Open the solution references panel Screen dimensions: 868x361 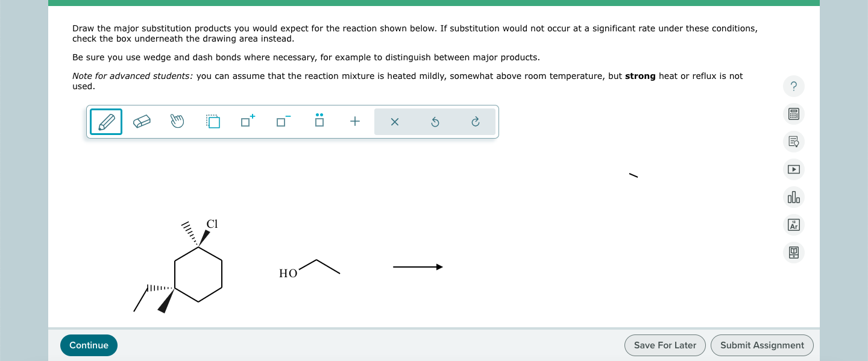point(793,141)
